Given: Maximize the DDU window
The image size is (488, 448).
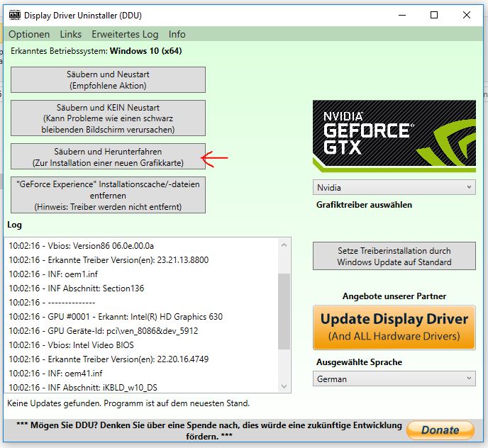Looking at the screenshot, I should (434, 15).
